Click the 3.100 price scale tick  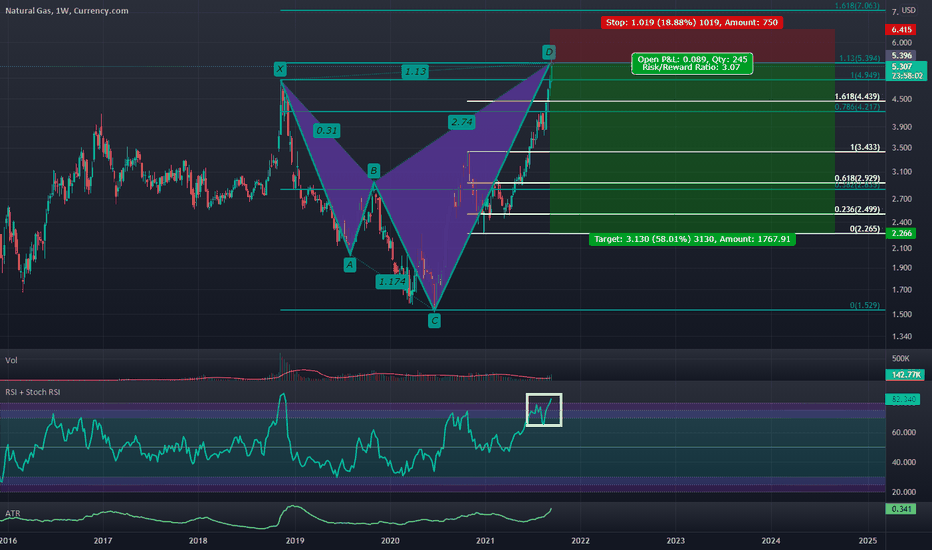tap(902, 172)
